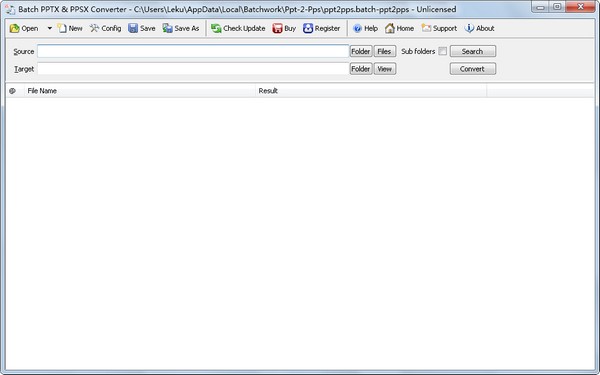Create a new project with New

coord(70,28)
